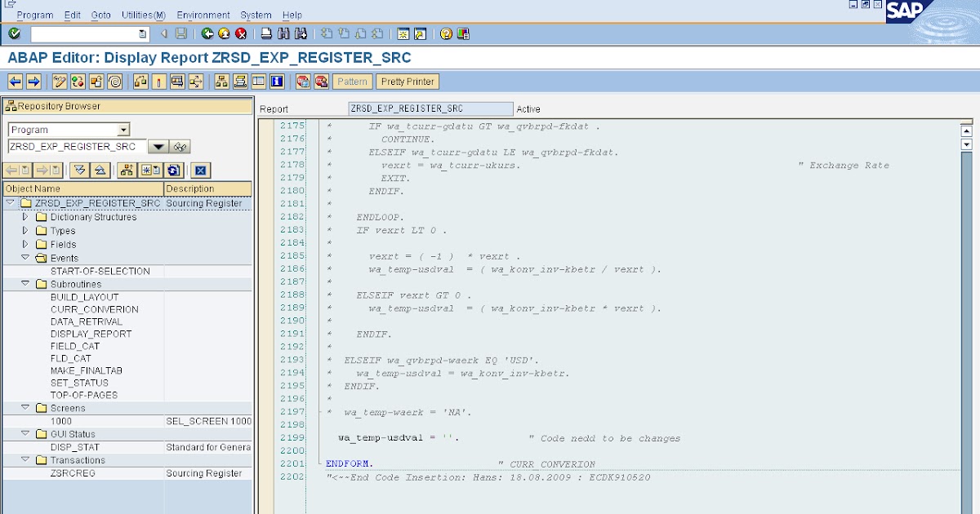Screen dimensions: 980x514
Task: Click the Display glasses icon beside object name
Action: point(180,147)
